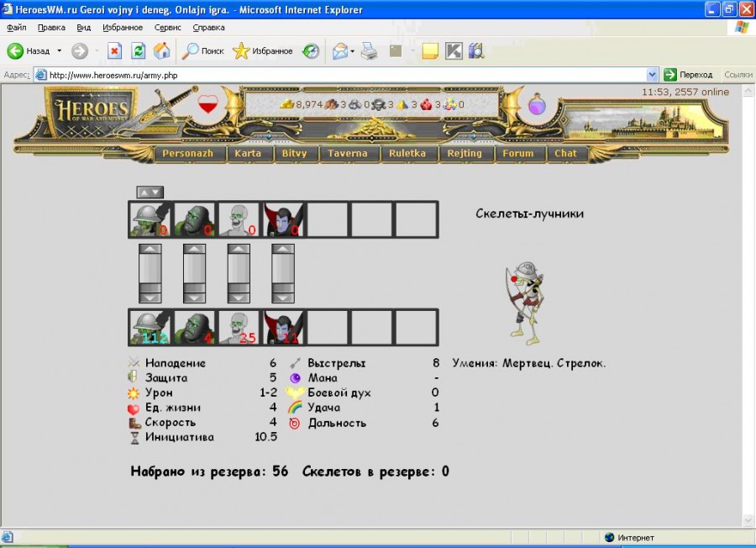Open Favorites (Избранное) star button
Viewport: 756px width, 548px height.
263,50
